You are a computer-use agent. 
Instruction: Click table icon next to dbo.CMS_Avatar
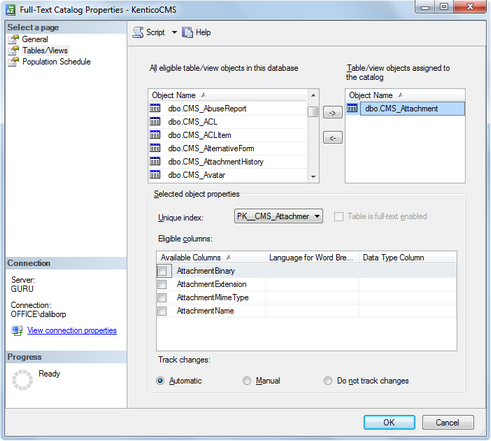click(155, 175)
